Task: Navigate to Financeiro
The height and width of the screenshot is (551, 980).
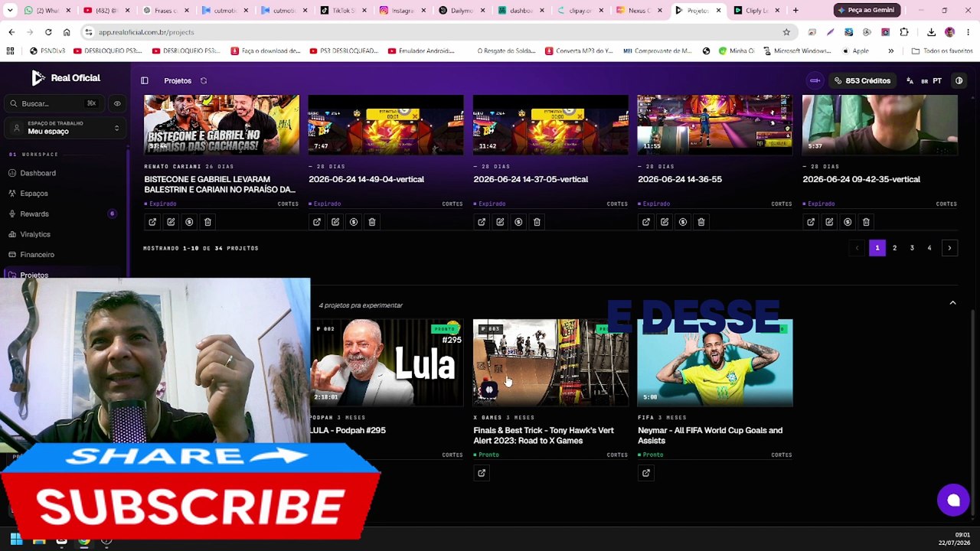Action: 37,255
